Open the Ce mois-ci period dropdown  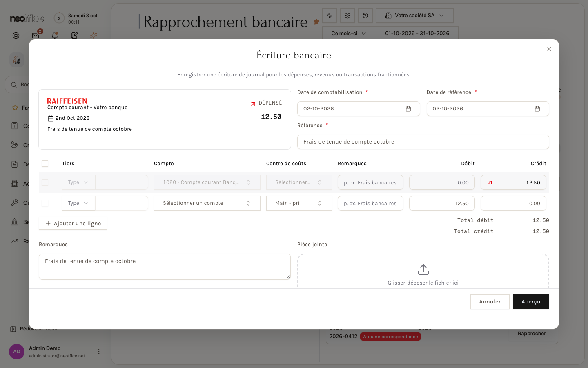[349, 33]
